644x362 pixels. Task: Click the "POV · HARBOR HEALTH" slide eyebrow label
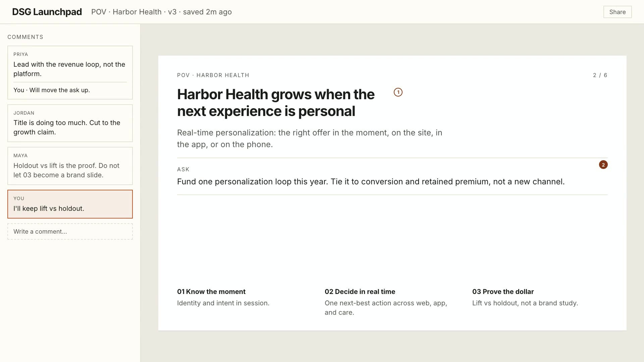(213, 75)
